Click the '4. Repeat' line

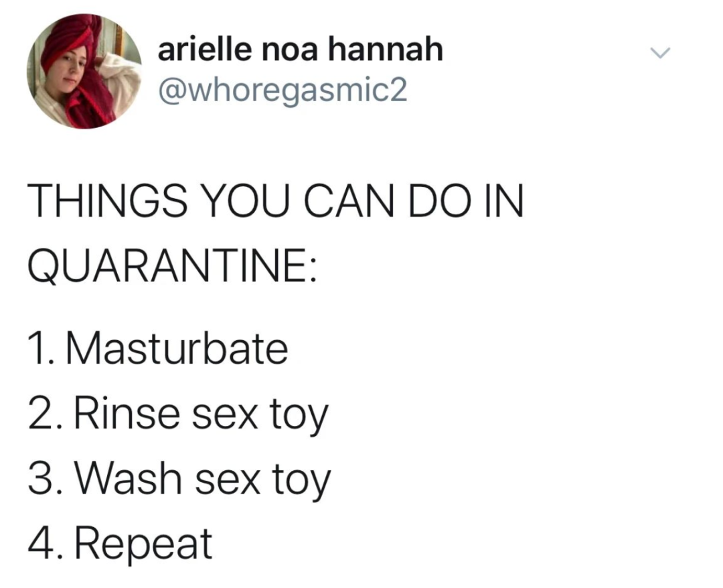120,544
